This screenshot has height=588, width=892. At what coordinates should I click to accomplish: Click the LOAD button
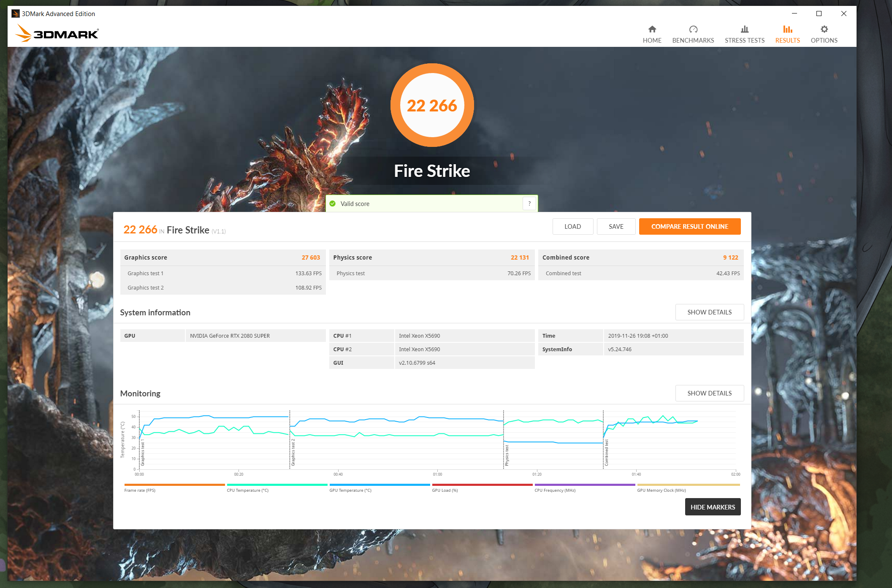click(x=573, y=227)
